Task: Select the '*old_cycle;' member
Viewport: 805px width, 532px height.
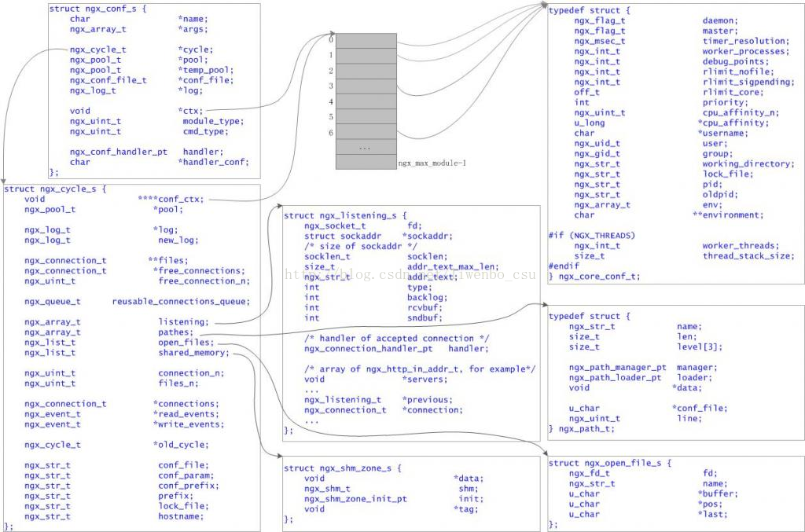Action: click(181, 446)
